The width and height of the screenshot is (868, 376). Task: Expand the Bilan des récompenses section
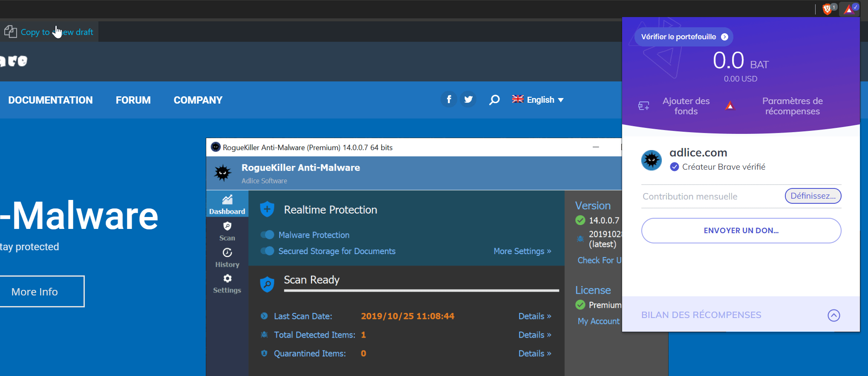click(833, 315)
